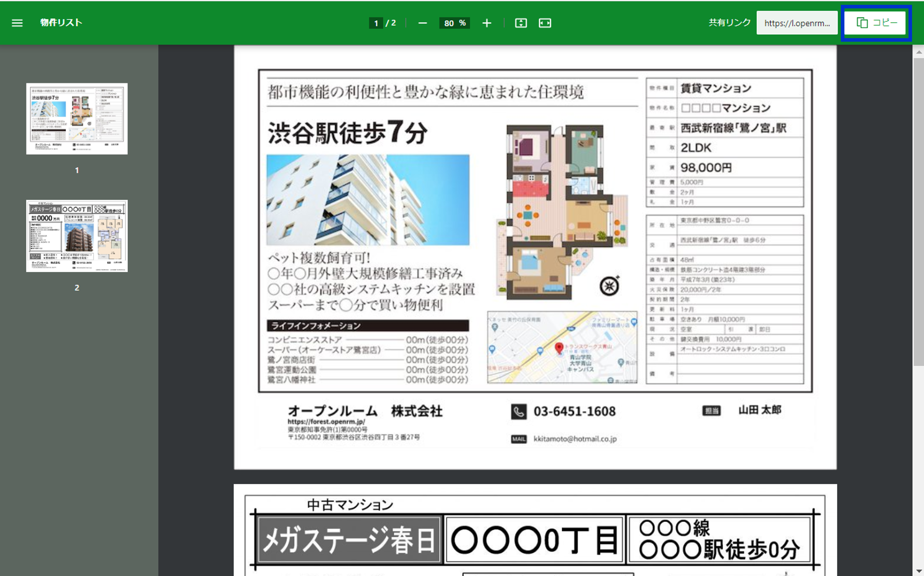Select the shared link URL field
Image resolution: width=924 pixels, height=576 pixels.
click(796, 23)
